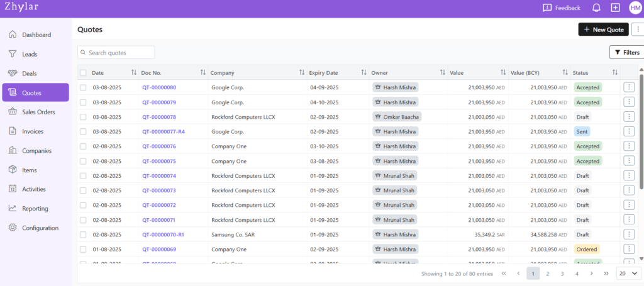
Task: Open row actions for quote QT-00000080
Action: coord(628,87)
